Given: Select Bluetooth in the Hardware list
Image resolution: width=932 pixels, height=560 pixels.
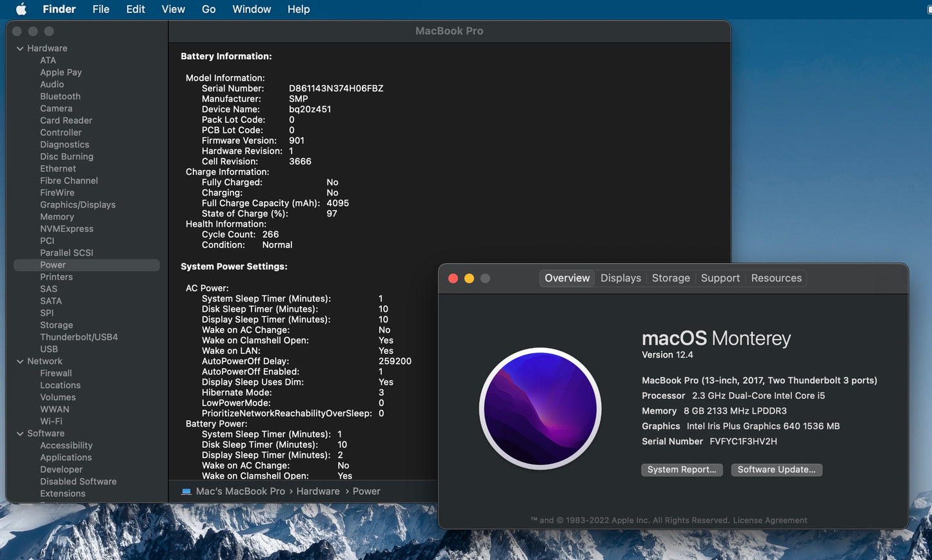Looking at the screenshot, I should pyautogui.click(x=60, y=97).
